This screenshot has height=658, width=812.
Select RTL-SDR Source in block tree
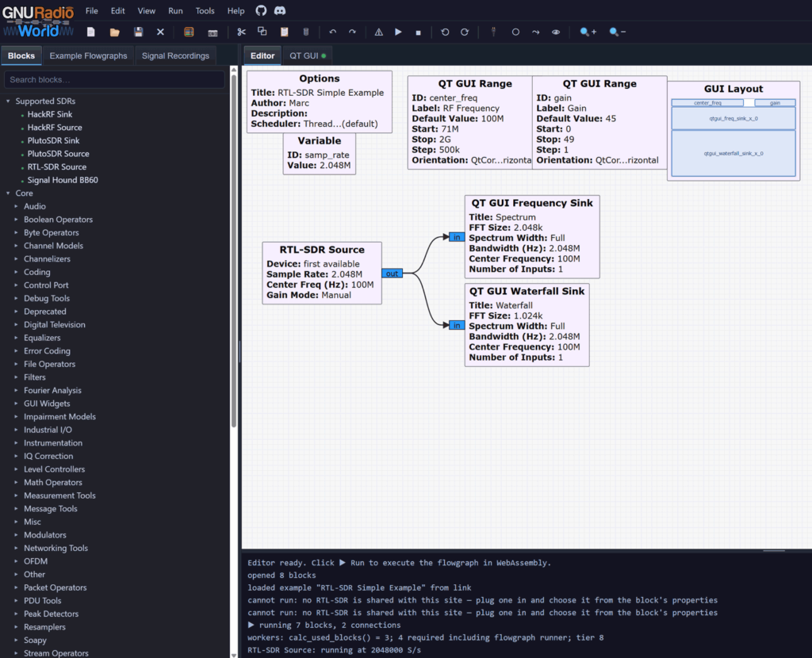click(57, 166)
